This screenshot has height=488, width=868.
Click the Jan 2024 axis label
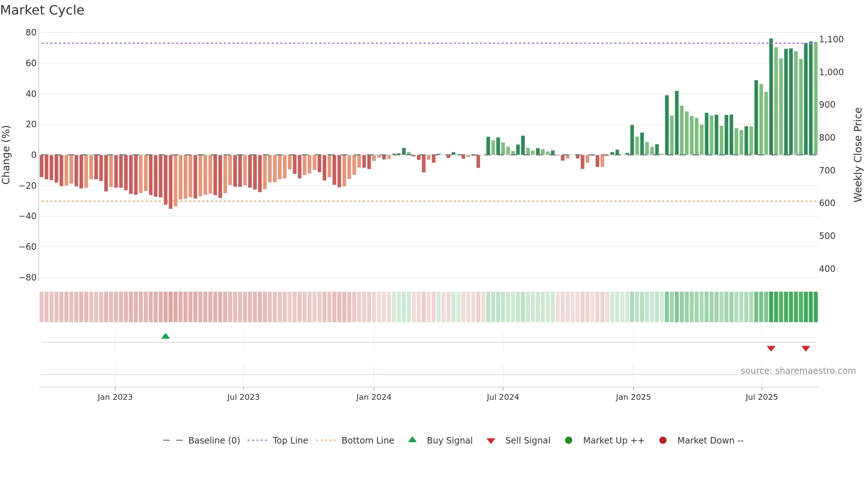click(x=374, y=397)
